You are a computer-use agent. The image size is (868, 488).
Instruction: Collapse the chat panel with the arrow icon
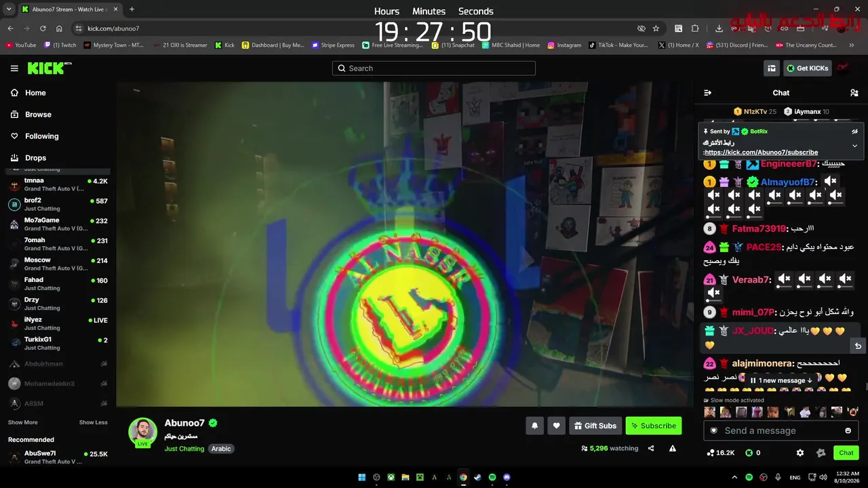707,93
